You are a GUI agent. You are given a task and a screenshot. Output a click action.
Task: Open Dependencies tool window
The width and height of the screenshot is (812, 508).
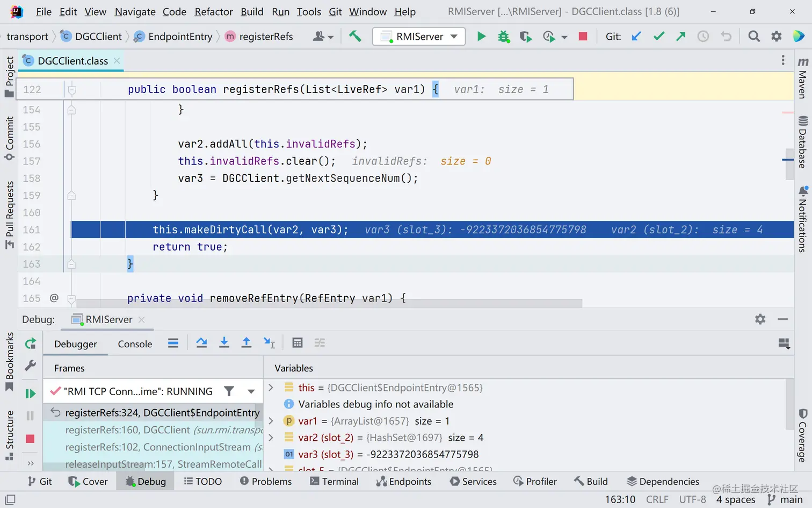pyautogui.click(x=663, y=481)
